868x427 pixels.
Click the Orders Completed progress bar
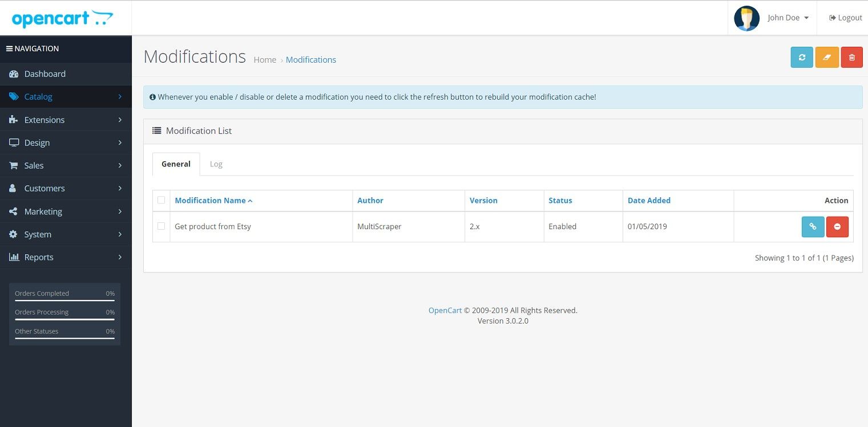[64, 300]
